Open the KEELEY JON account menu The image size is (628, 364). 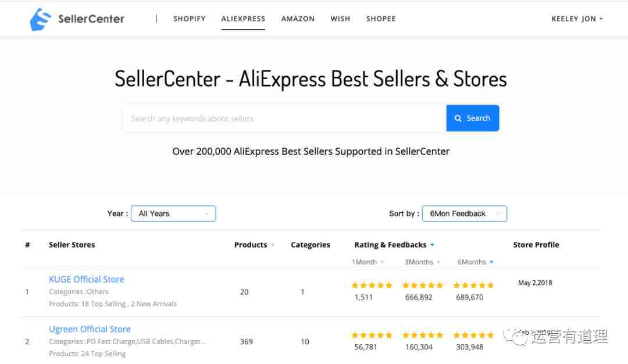click(577, 19)
